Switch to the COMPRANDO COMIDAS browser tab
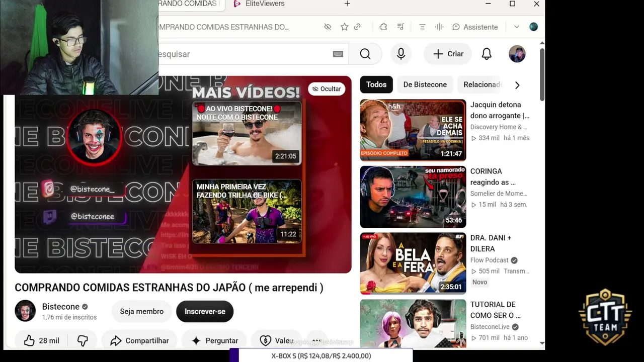This screenshot has width=644, height=362. (x=190, y=4)
